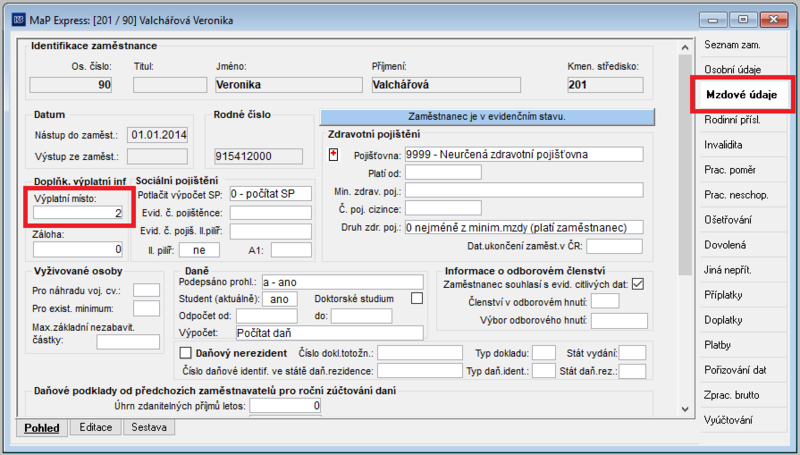
Task: Click Student (aktuálně) field
Action: 280,299
